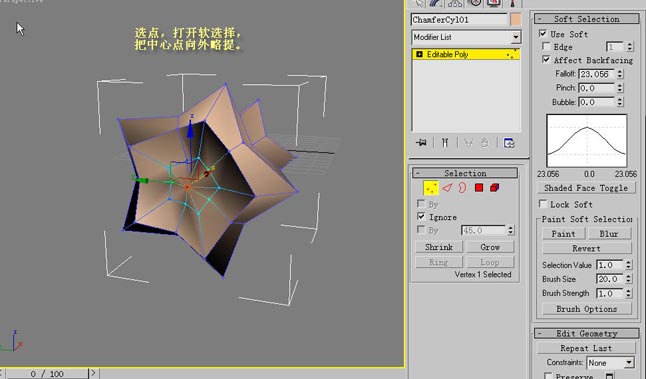
Task: Collapse the Soft Selection rollout
Action: pos(587,19)
